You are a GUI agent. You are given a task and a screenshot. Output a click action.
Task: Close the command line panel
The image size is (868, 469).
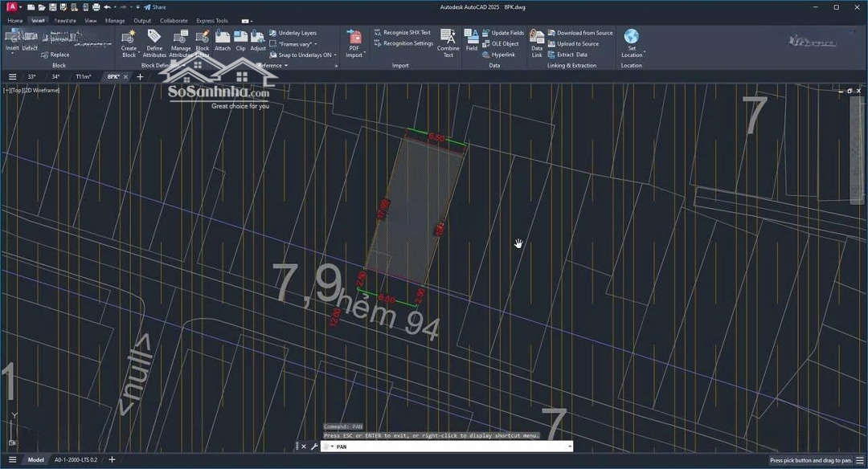[x=304, y=447]
